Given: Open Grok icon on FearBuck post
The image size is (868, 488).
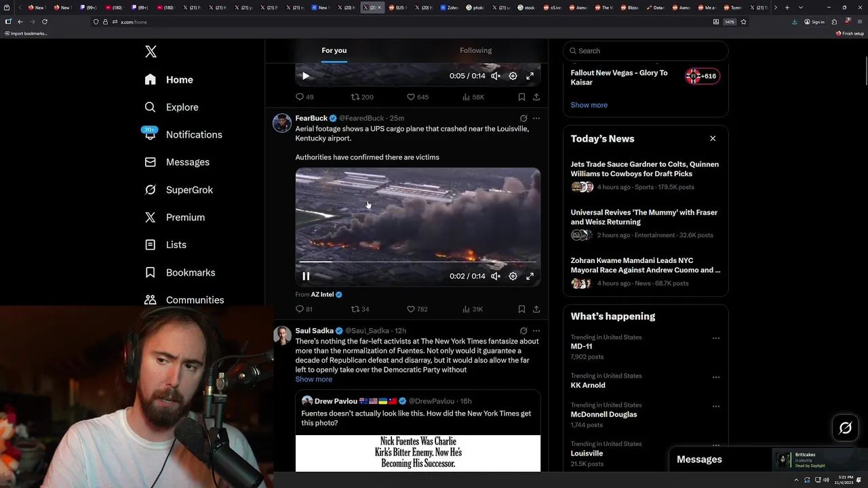Looking at the screenshot, I should (x=524, y=118).
